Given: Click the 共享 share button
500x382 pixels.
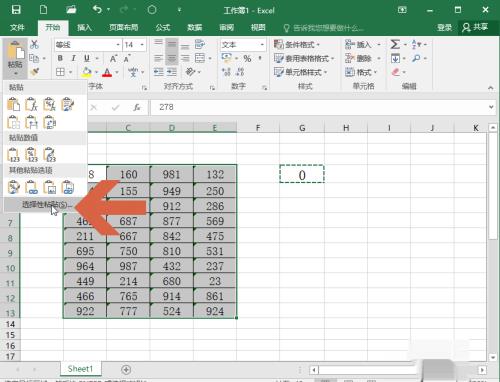Looking at the screenshot, I should click(475, 27).
